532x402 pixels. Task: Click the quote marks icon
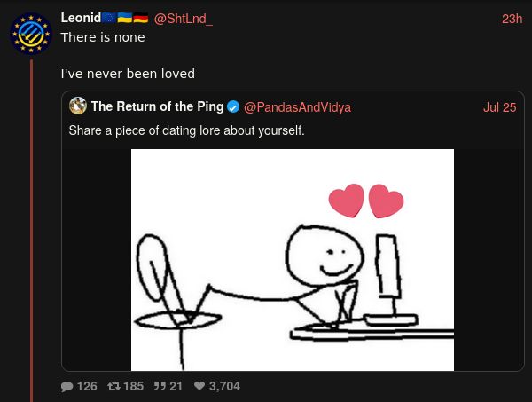pyautogui.click(x=160, y=386)
